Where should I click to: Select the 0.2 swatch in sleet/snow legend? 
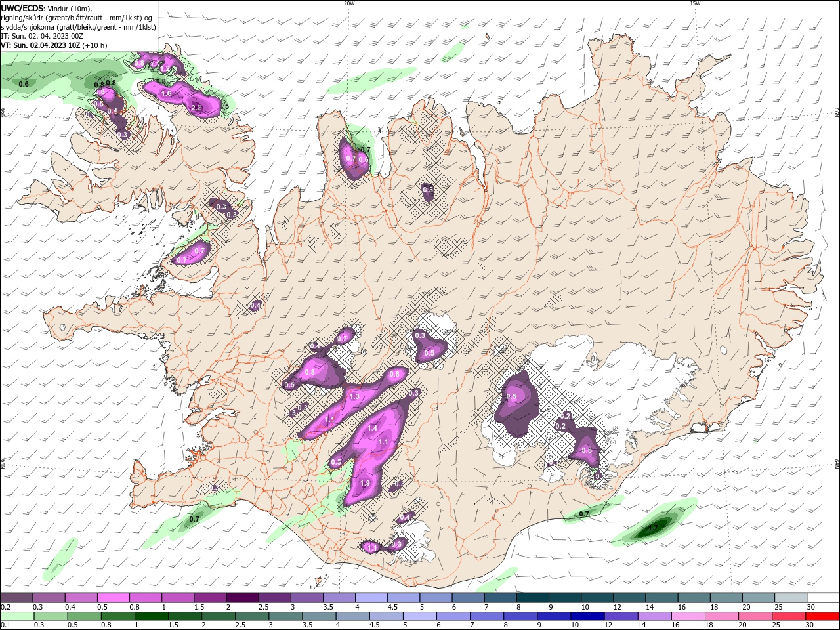click(x=16, y=598)
